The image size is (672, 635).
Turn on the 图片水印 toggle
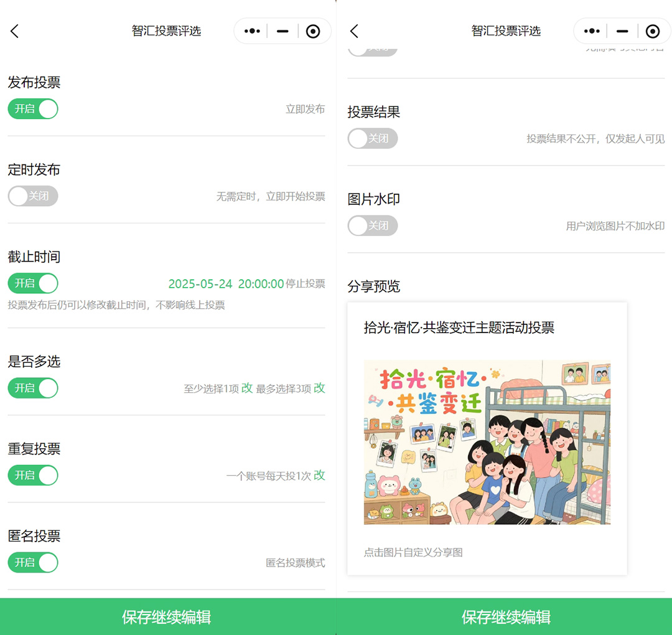pyautogui.click(x=372, y=225)
